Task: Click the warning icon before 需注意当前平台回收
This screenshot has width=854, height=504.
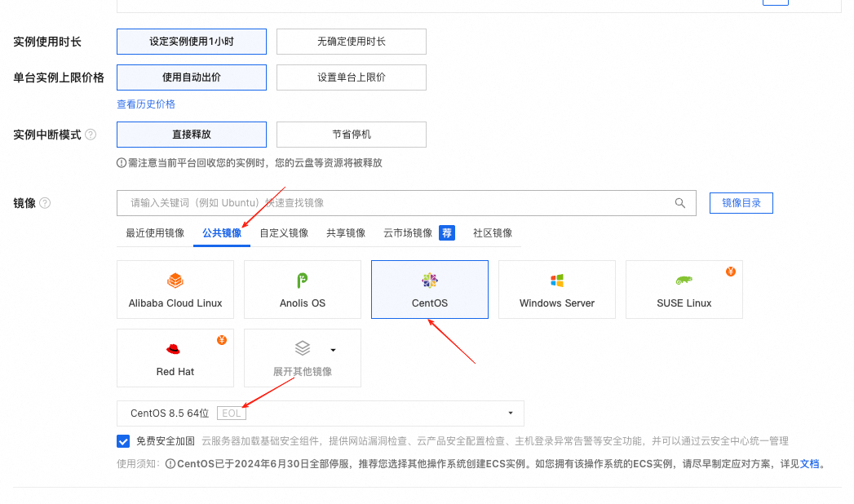Action: (122, 163)
